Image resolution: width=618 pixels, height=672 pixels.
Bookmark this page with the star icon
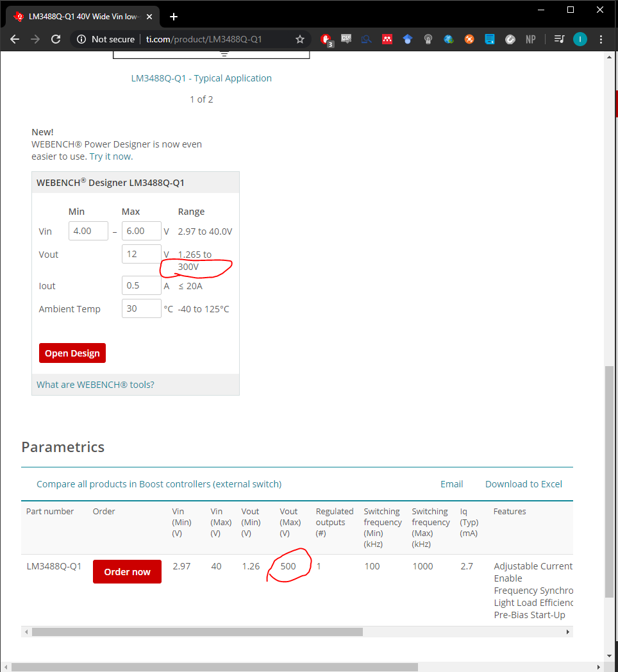(300, 39)
